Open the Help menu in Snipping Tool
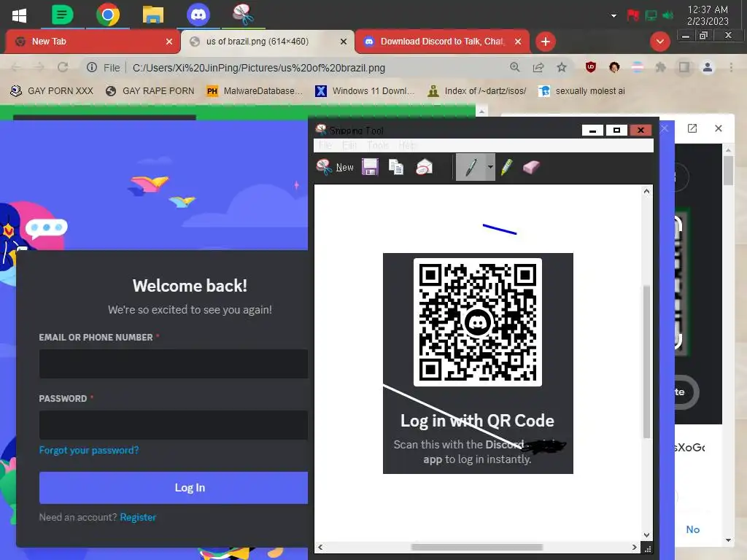This screenshot has height=560, width=747. tap(407, 145)
